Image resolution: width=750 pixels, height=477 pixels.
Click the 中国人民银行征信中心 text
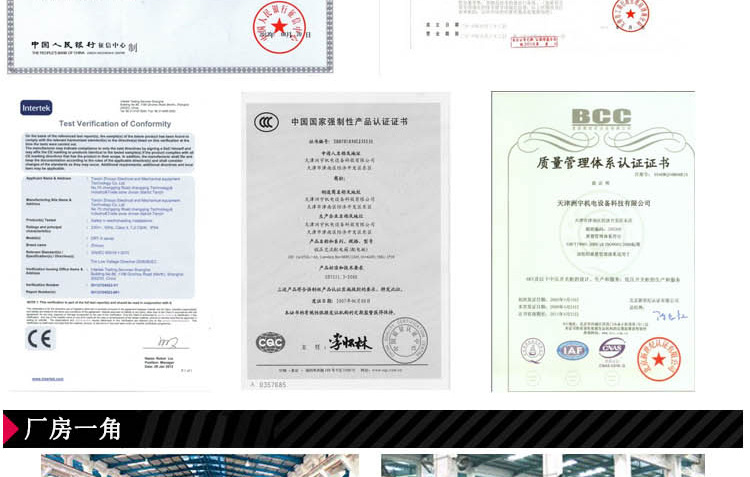78,45
